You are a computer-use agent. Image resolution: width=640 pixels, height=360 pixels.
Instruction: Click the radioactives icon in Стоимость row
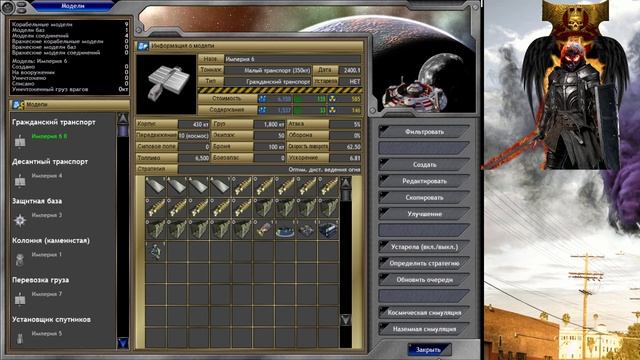click(332, 99)
